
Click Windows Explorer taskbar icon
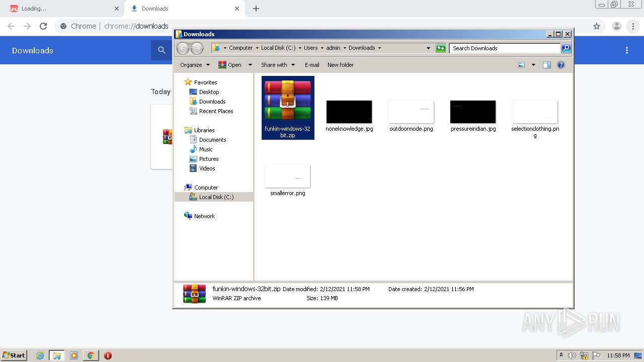coord(57,355)
